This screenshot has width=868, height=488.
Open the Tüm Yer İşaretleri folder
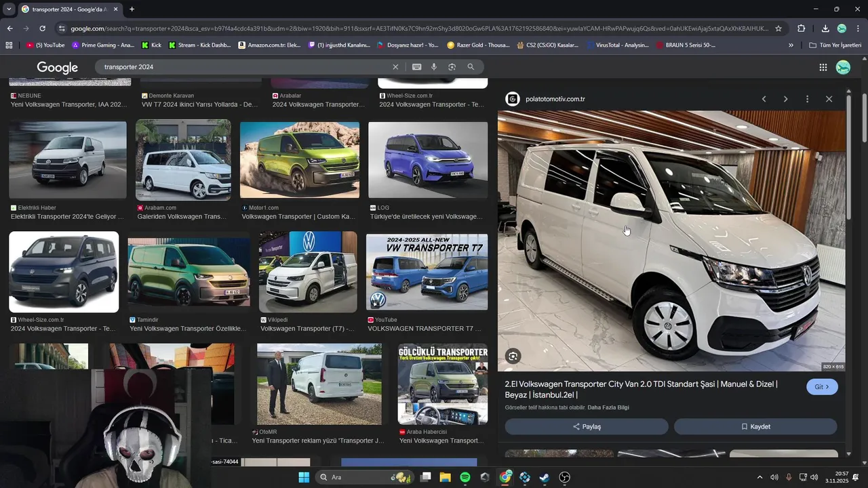click(x=835, y=45)
